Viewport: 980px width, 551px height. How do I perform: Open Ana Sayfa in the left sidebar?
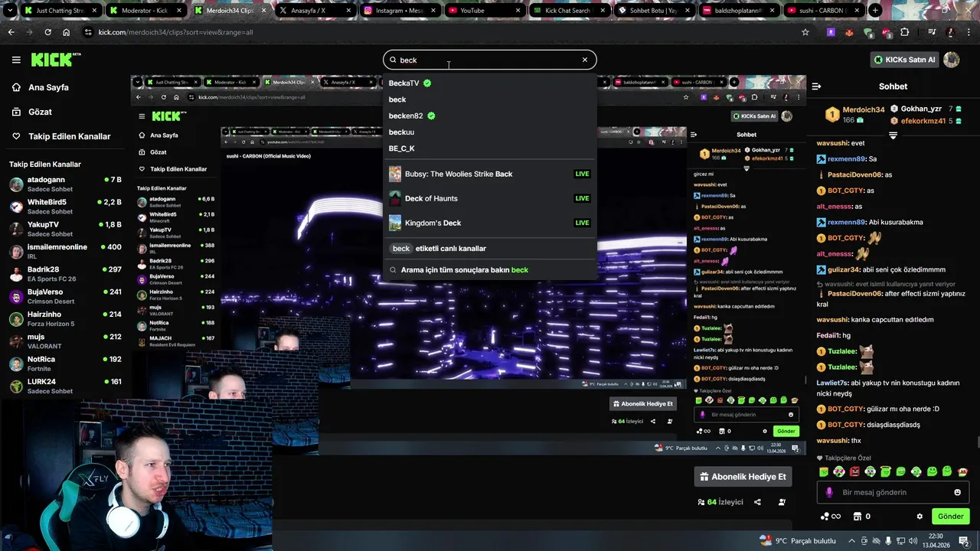pyautogui.click(x=48, y=87)
